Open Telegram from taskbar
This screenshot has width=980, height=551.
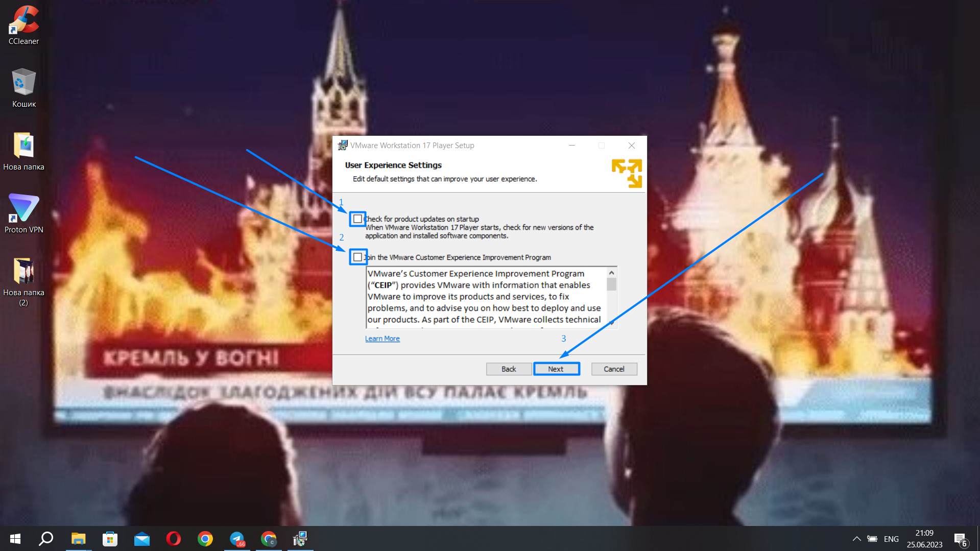coord(237,539)
